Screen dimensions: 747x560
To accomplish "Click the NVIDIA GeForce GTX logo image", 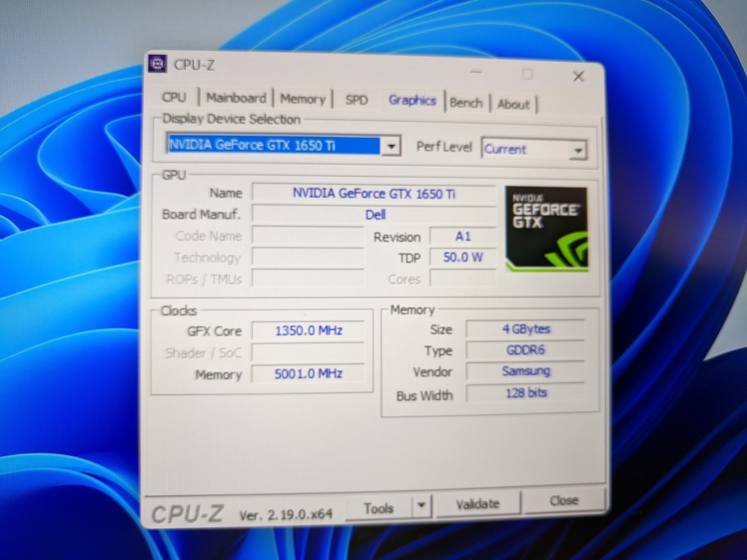I will (547, 229).
